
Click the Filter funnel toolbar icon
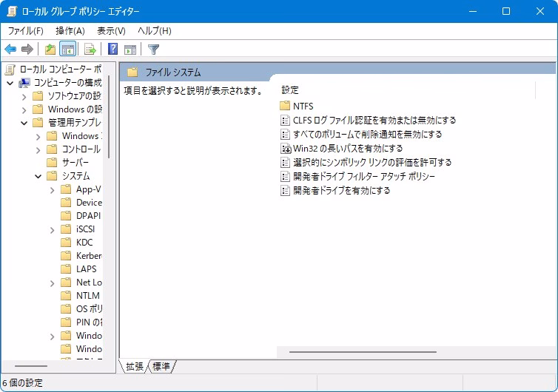(x=153, y=50)
